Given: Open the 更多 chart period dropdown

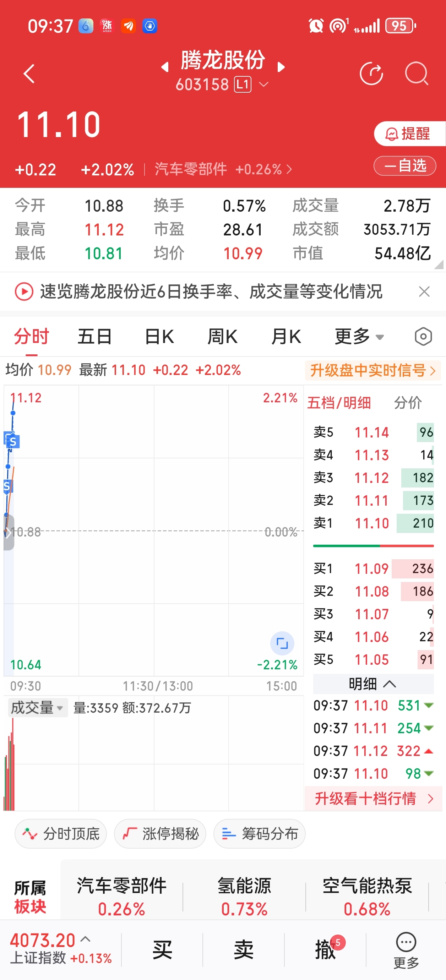Looking at the screenshot, I should tap(359, 337).
